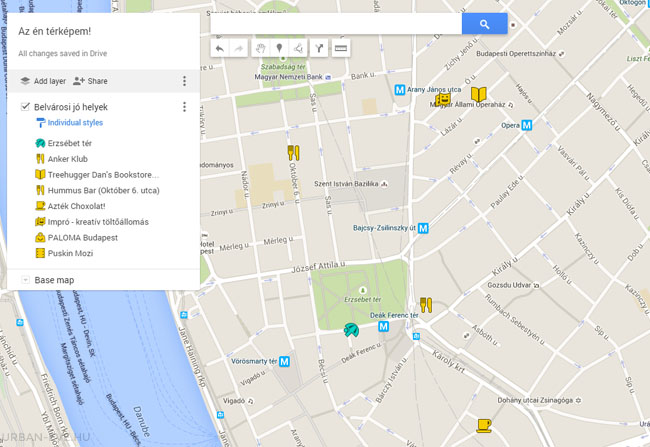Click the Budapesti Operettszínház label

tap(516, 53)
